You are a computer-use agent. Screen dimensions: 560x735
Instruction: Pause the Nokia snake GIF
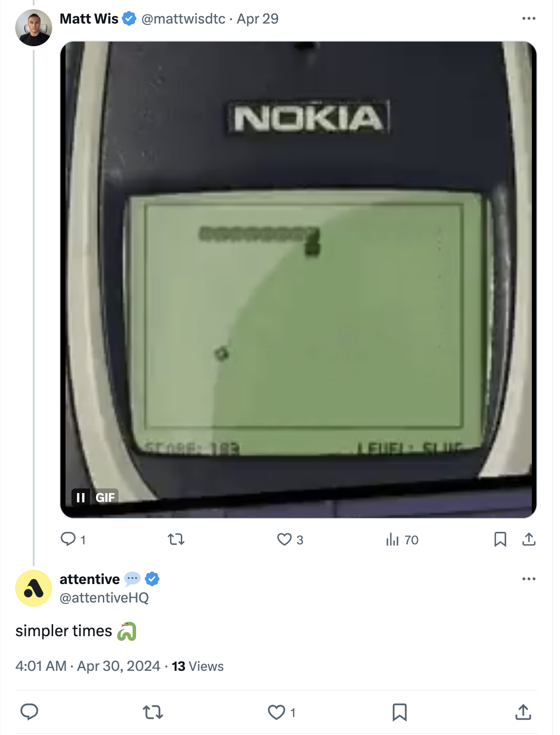pos(81,497)
